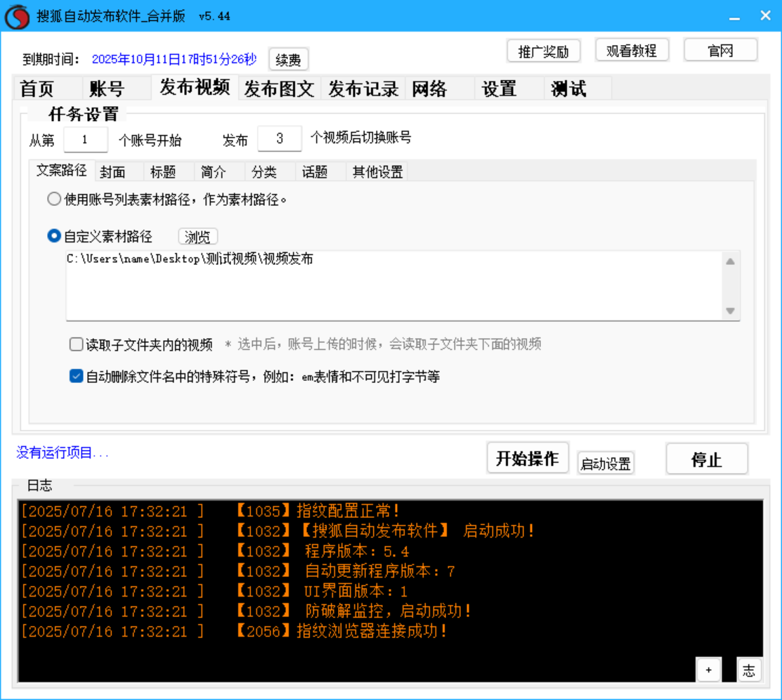Open the 发布记录 tab

click(x=363, y=89)
